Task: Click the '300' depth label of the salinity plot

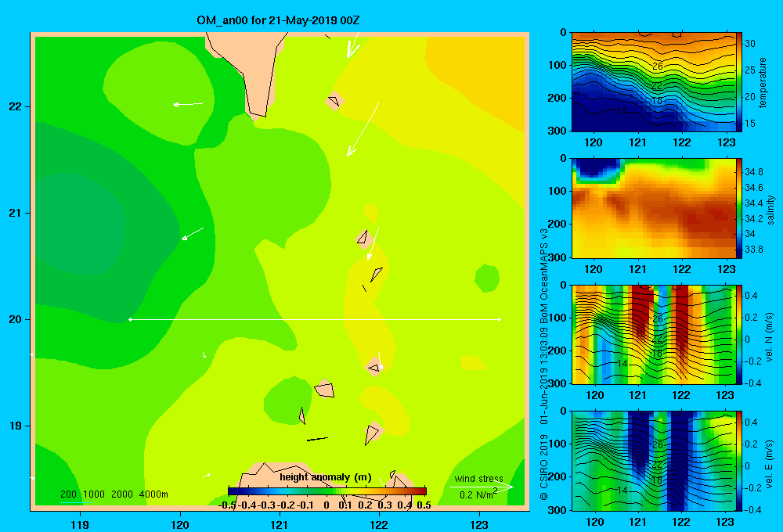Action: pyautogui.click(x=556, y=257)
